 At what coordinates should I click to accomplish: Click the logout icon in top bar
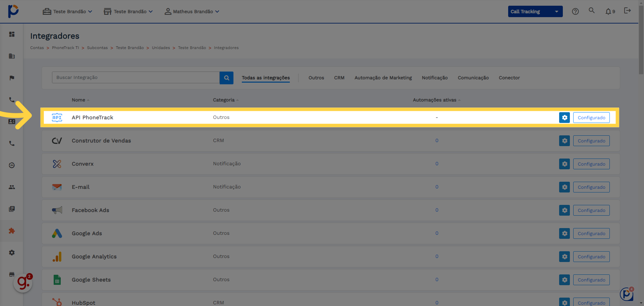pos(627,11)
